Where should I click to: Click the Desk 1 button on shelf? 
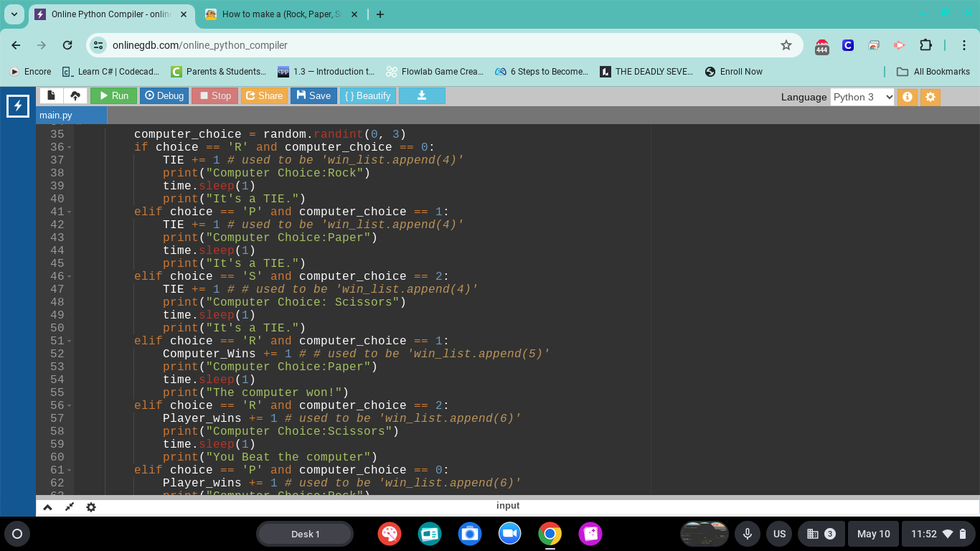(305, 534)
